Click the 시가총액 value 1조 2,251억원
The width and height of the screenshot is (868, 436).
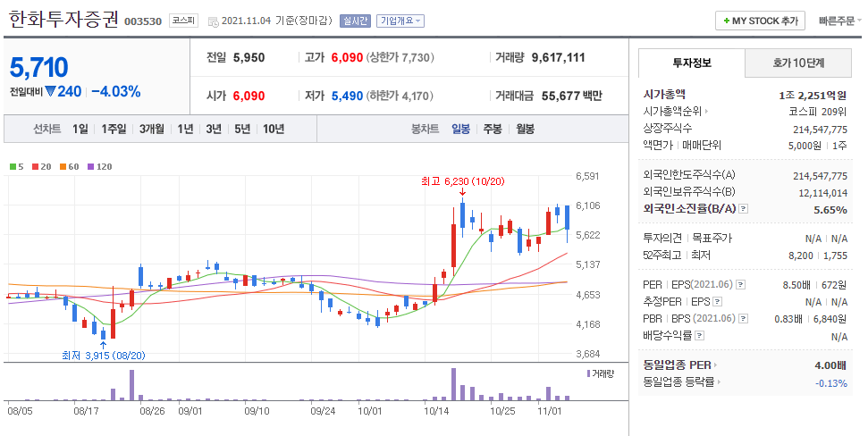point(813,96)
